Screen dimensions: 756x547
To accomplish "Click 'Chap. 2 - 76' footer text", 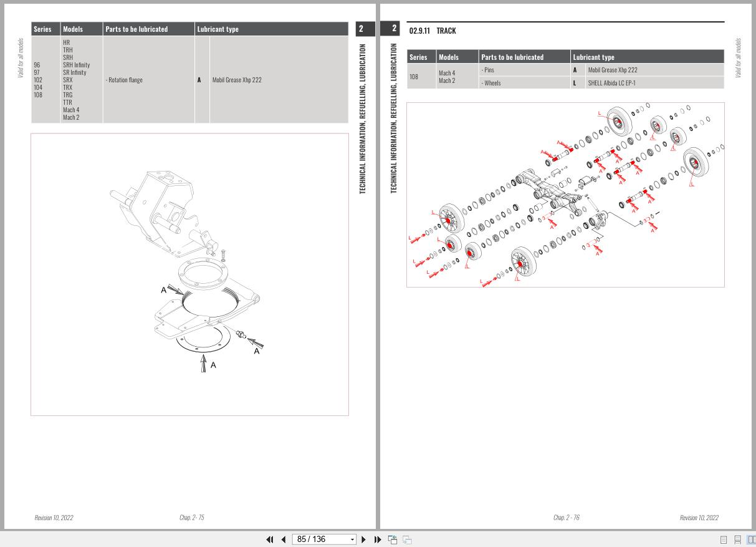I will (x=567, y=518).
